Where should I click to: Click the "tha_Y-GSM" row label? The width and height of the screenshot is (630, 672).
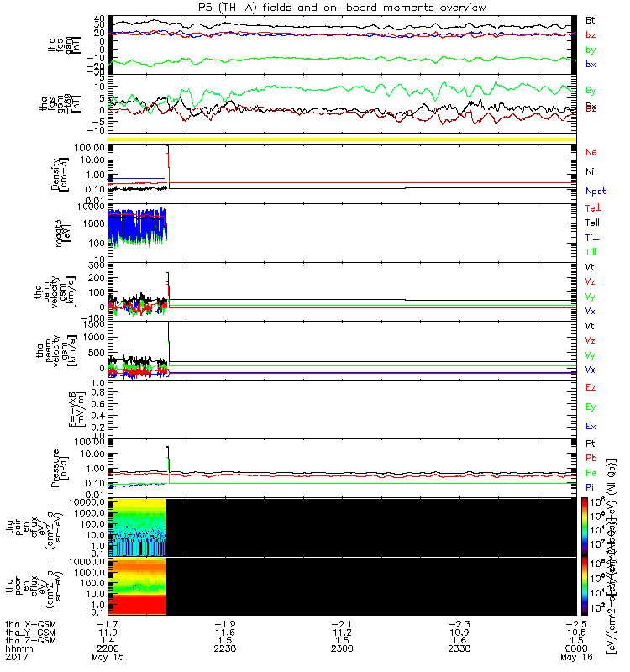tap(31, 633)
